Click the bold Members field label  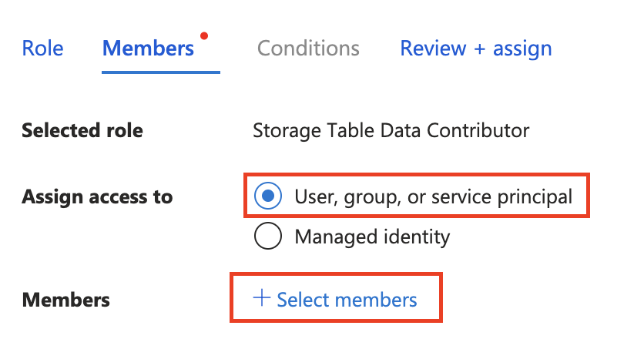pyautogui.click(x=66, y=300)
